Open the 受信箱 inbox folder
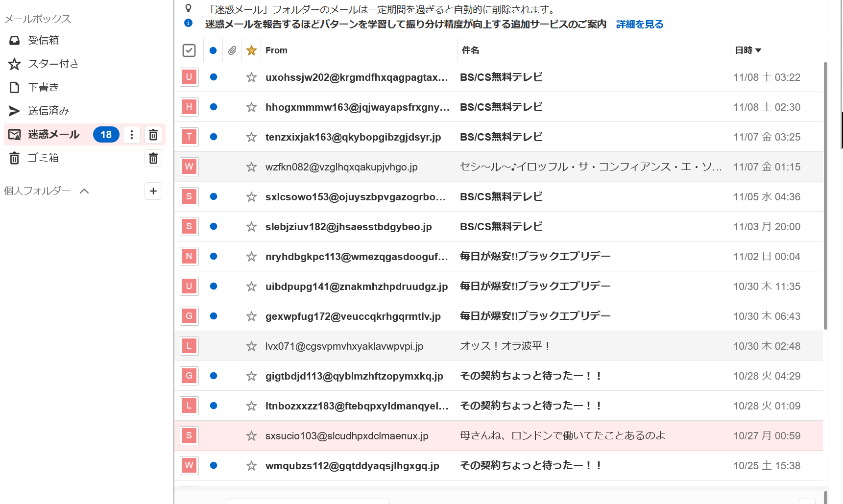This screenshot has height=504, width=843. coord(43,40)
